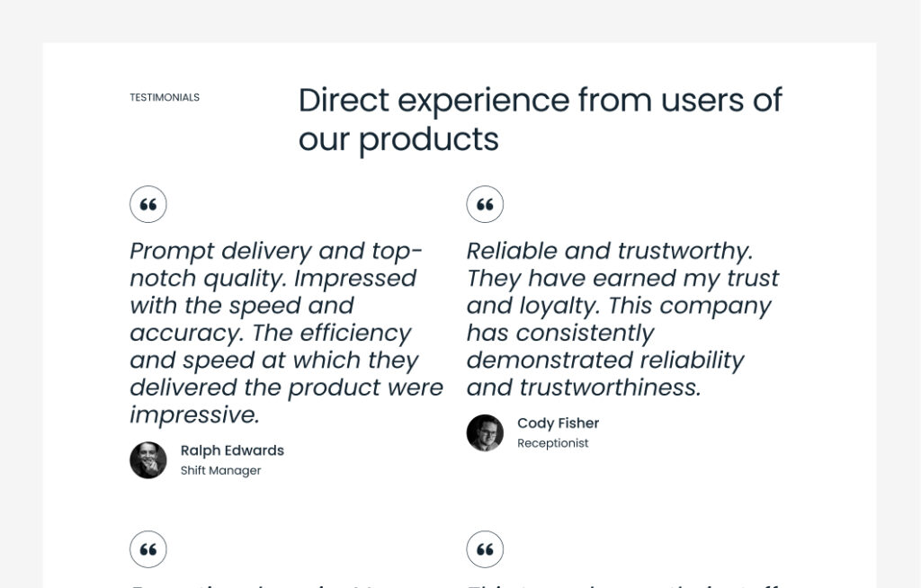
Task: Click the Receptionist job title
Action: (552, 443)
